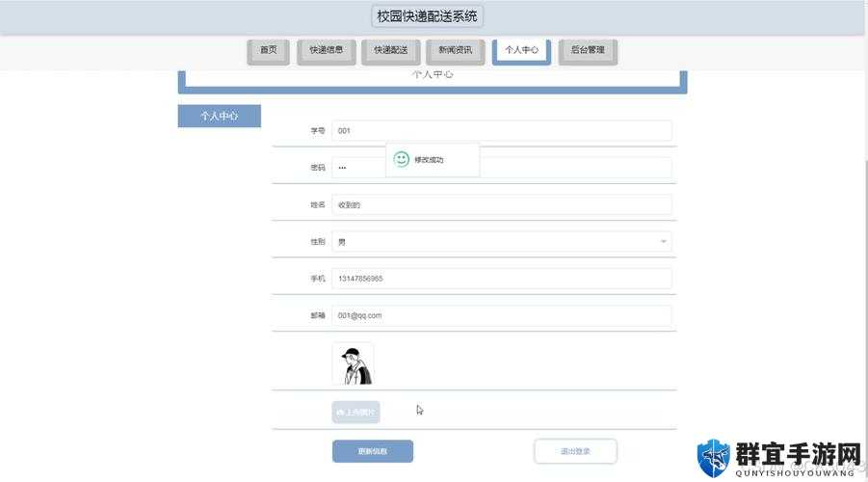
Task: Click the user avatar thumbnail
Action: tap(354, 363)
